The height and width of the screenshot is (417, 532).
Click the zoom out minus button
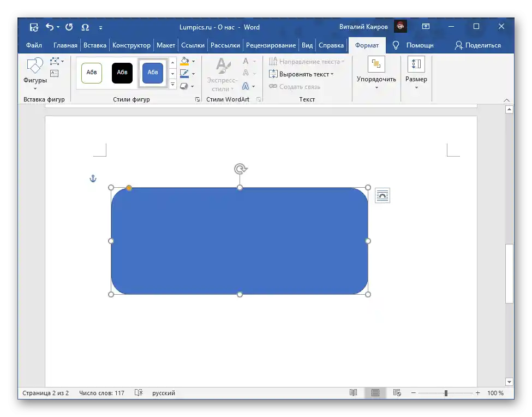coord(413,393)
